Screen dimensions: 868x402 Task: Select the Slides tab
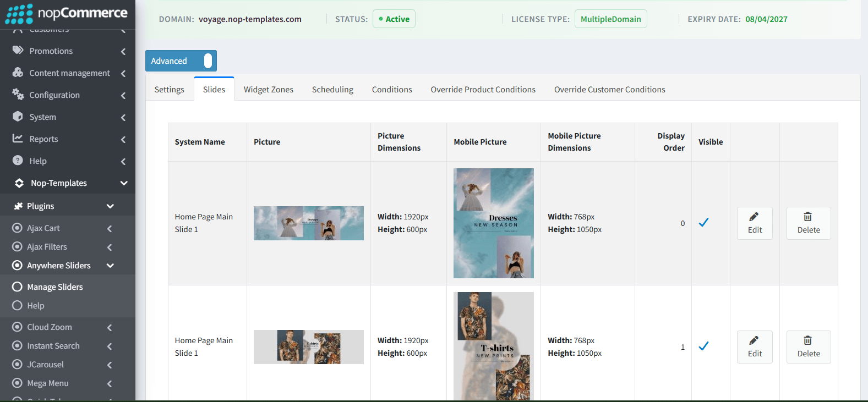[214, 89]
